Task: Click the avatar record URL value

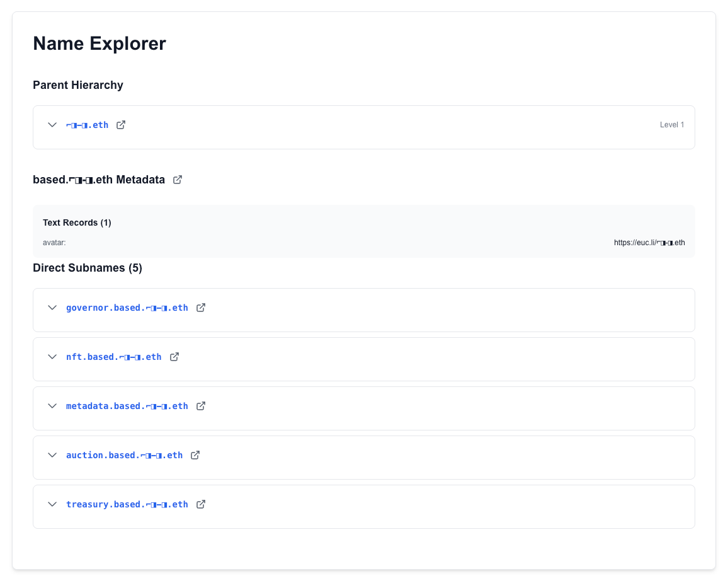Action: [x=649, y=242]
